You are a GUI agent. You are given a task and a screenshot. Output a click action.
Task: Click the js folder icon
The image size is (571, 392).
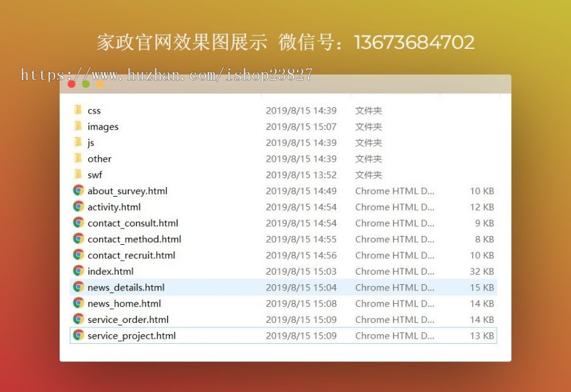point(78,143)
